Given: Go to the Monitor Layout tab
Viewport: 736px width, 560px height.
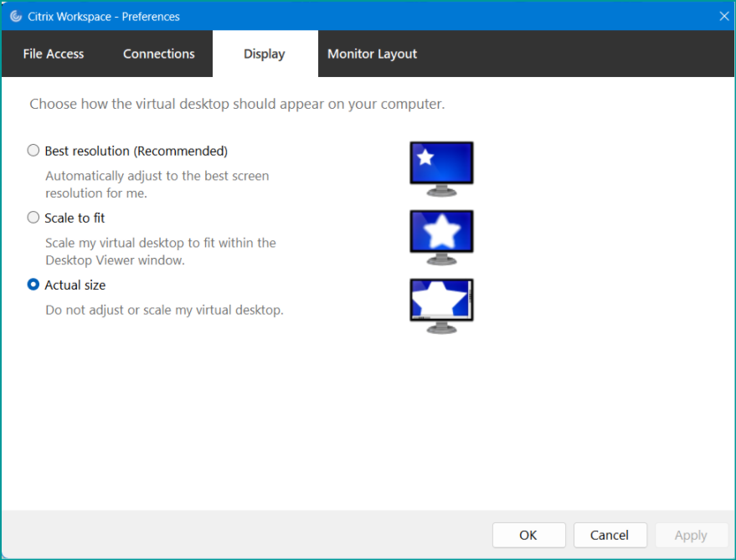Looking at the screenshot, I should click(x=372, y=54).
